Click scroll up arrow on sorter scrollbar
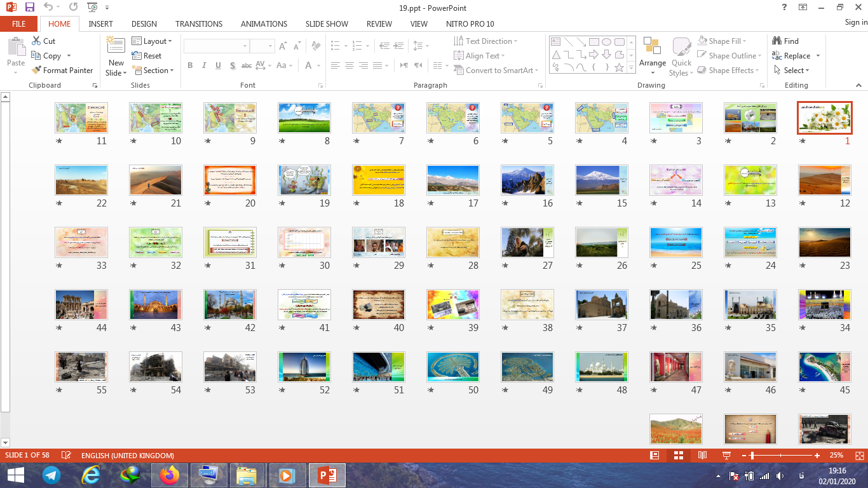The height and width of the screenshot is (488, 868). 5,97
